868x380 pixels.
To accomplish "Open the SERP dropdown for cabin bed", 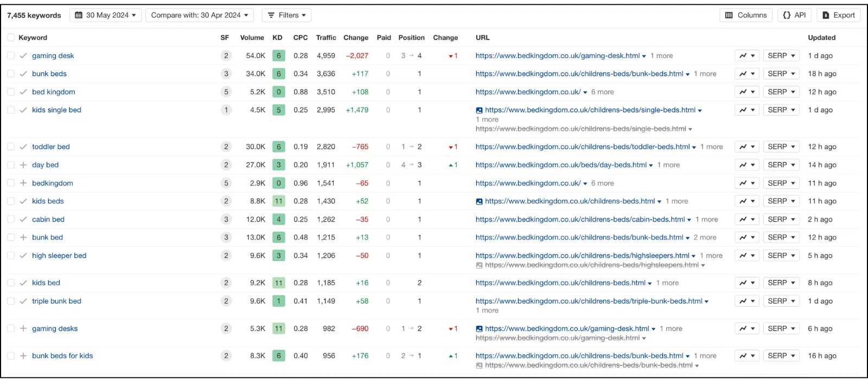I will pos(781,219).
